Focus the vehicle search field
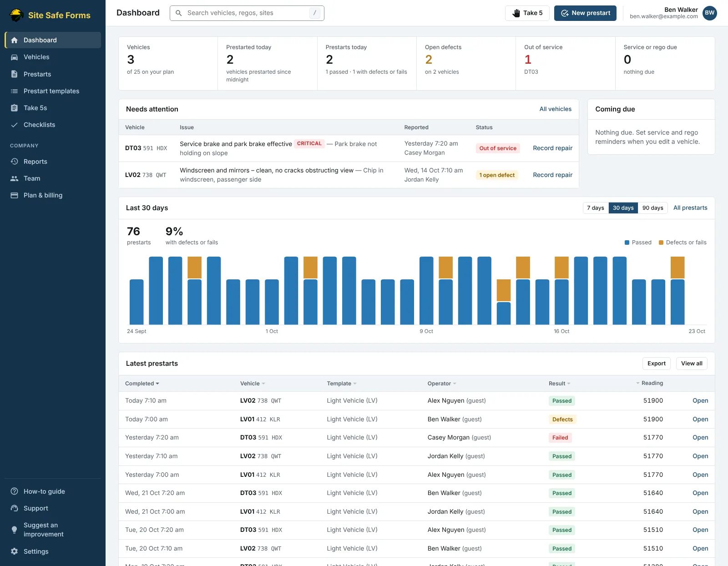 [x=247, y=13]
